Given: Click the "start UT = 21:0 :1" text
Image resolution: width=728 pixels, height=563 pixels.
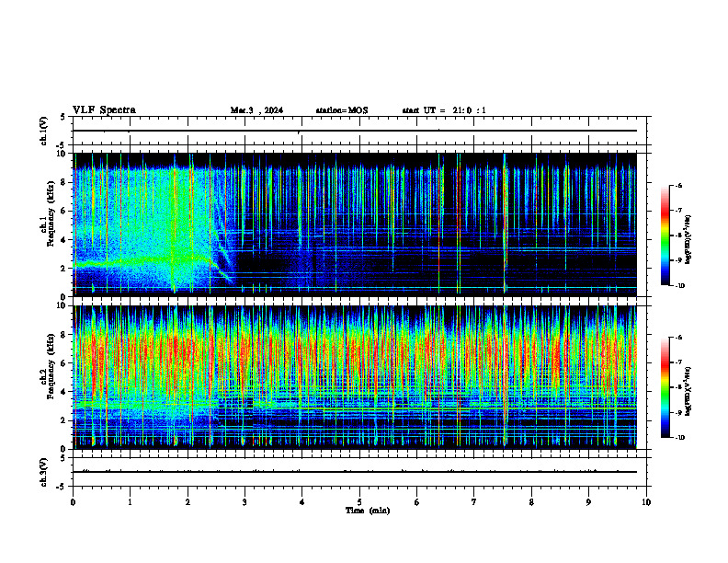Looking at the screenshot, I should click(444, 110).
